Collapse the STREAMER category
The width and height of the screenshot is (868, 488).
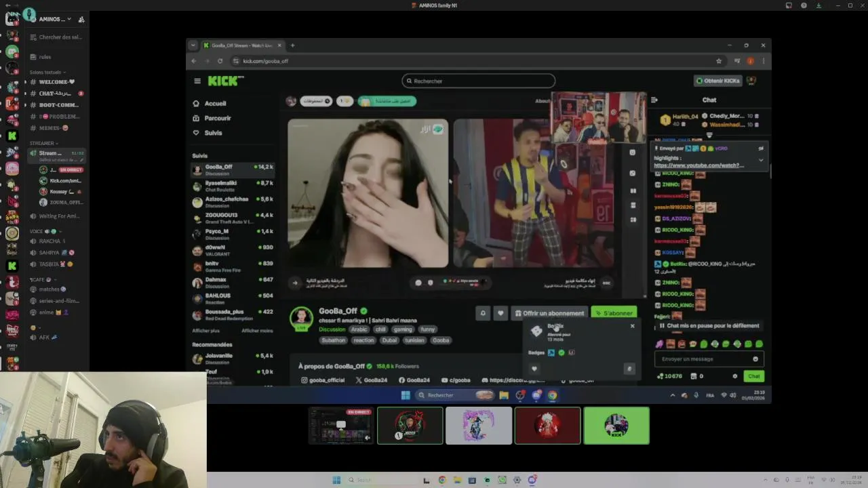[43, 143]
